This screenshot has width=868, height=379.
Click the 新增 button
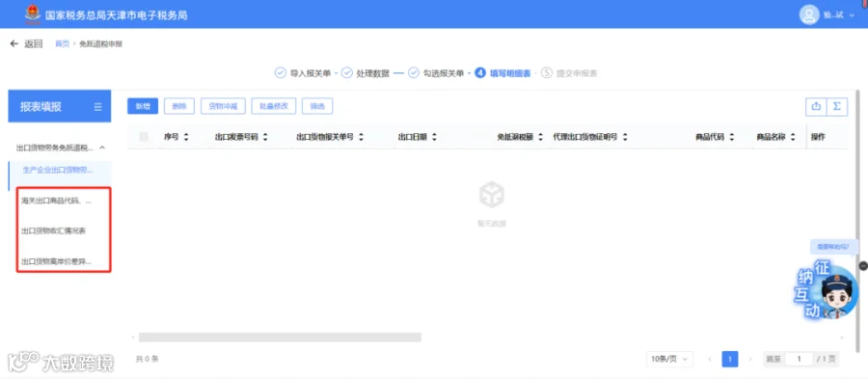click(x=143, y=106)
